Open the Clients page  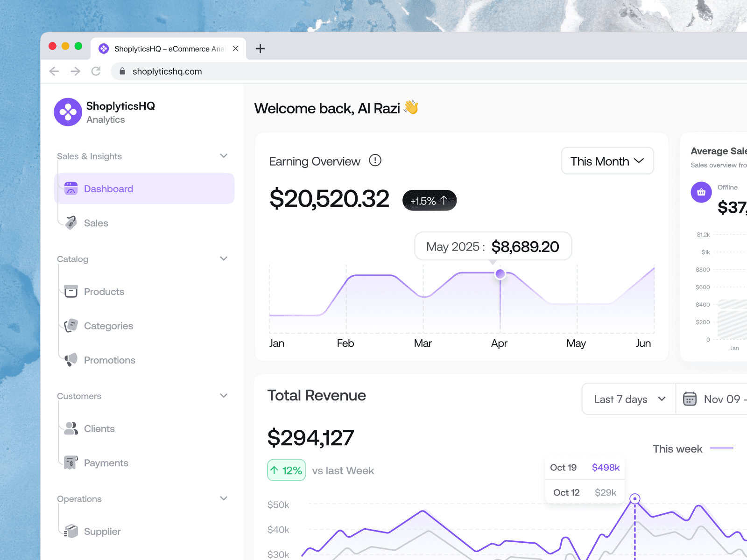point(99,428)
